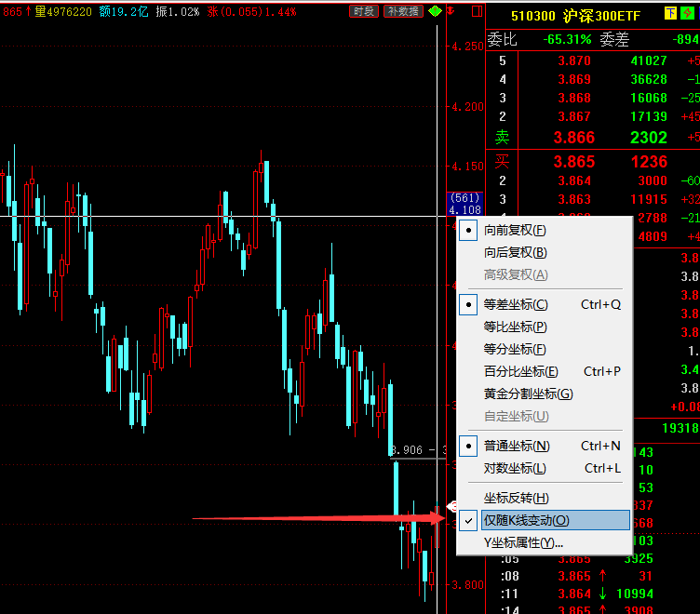
Task: Click the 买 best bid price 3.865
Action: 574,162
